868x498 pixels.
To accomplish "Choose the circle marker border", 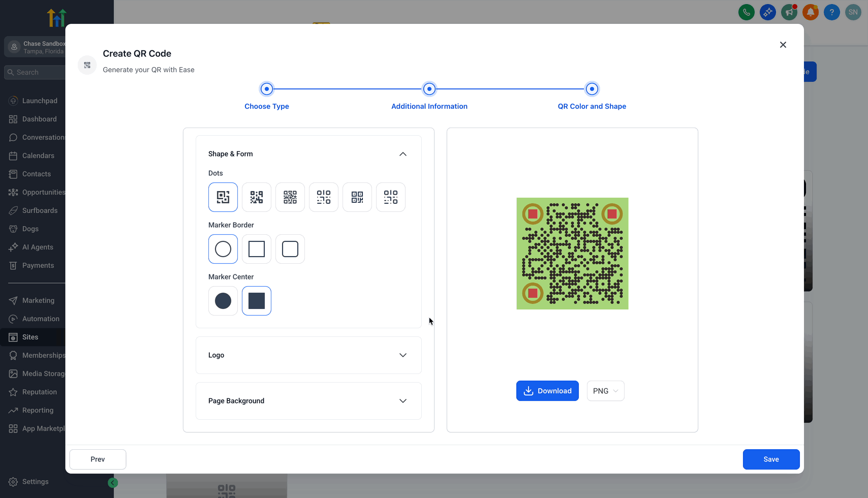I will point(223,249).
